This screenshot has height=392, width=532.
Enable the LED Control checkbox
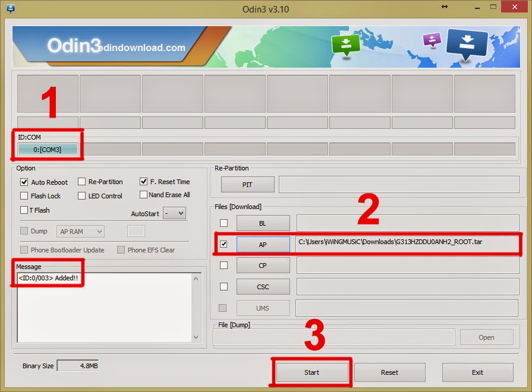81,196
